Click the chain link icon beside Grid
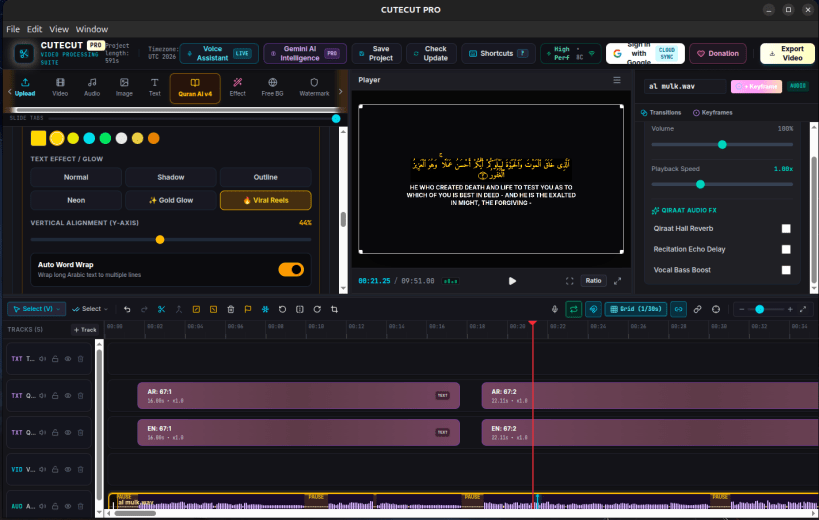 point(697,309)
